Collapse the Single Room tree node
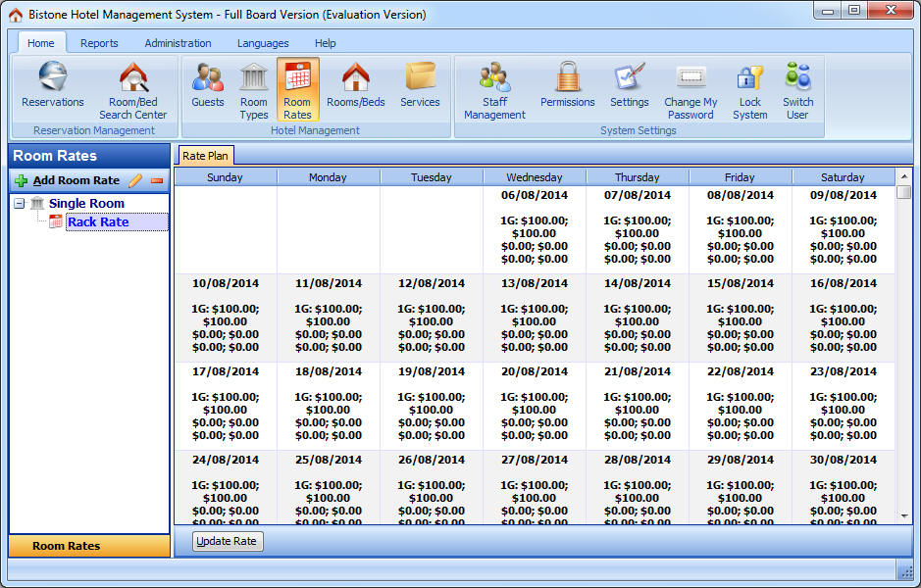The height and width of the screenshot is (588, 921). (20, 204)
